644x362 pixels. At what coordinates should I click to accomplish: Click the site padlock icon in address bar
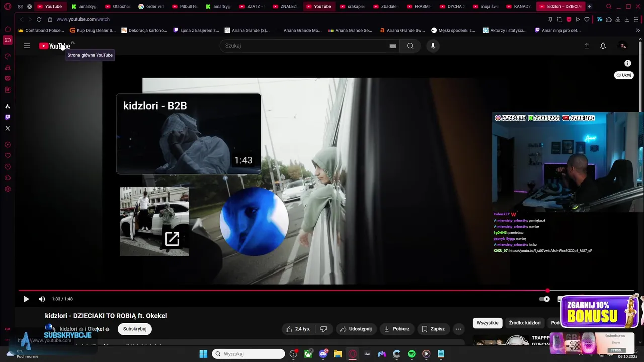50,19
